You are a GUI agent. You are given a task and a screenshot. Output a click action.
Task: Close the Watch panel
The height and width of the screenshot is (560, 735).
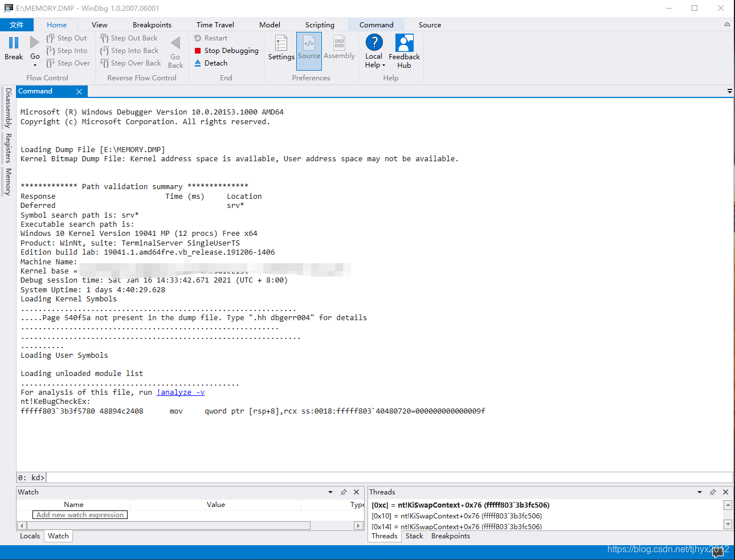357,492
